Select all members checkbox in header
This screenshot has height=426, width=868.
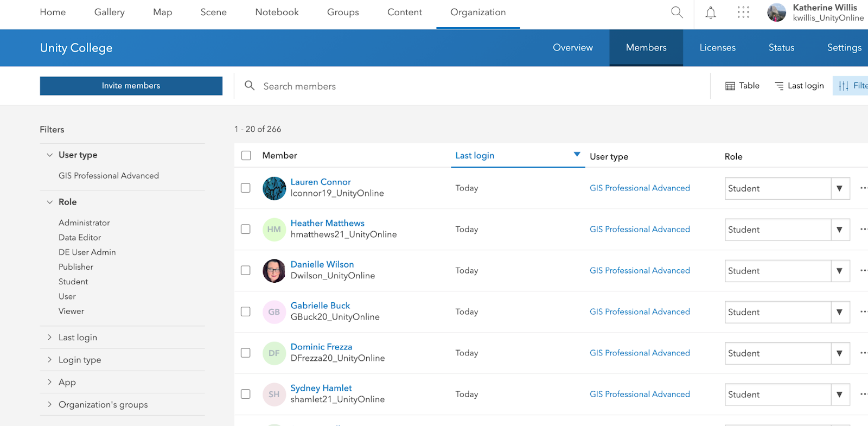click(x=246, y=155)
